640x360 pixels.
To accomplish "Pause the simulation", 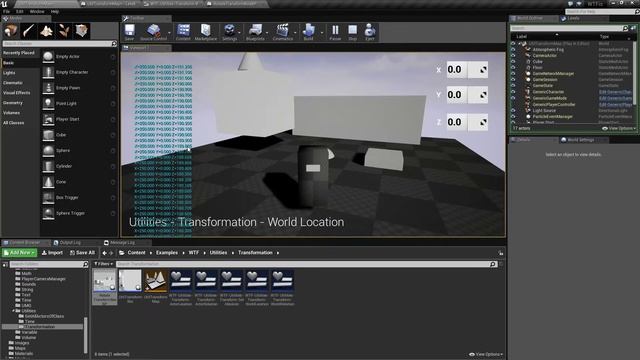I will 335,32.
